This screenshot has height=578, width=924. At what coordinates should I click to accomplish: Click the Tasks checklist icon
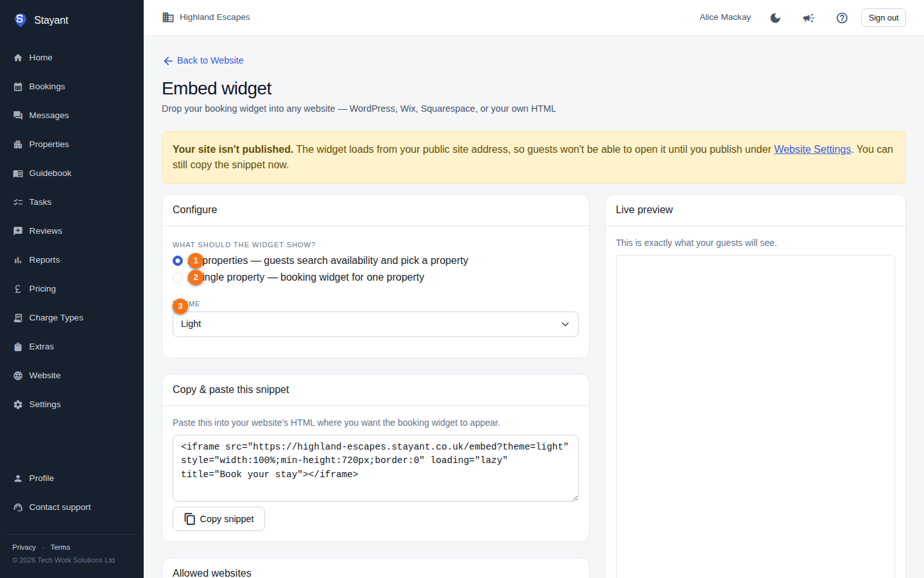18,202
